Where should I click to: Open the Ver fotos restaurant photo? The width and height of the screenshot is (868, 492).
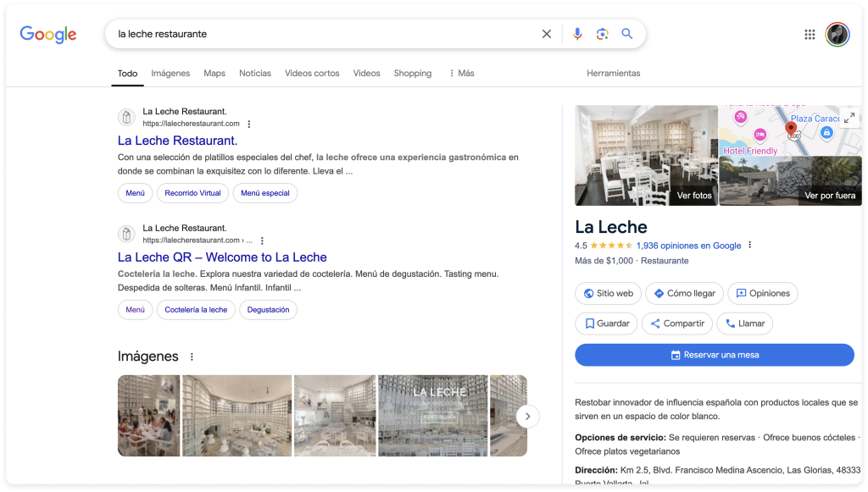(x=646, y=155)
